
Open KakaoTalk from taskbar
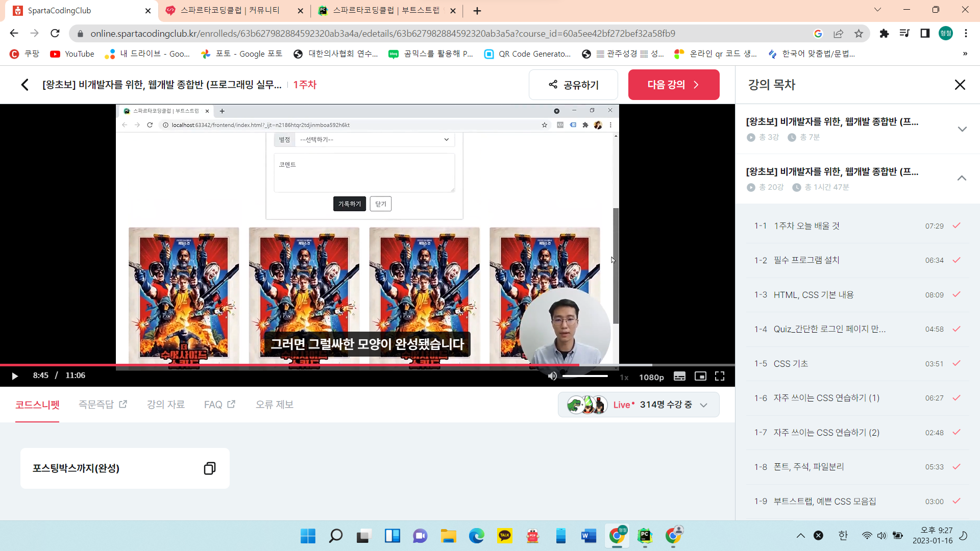[x=504, y=536]
